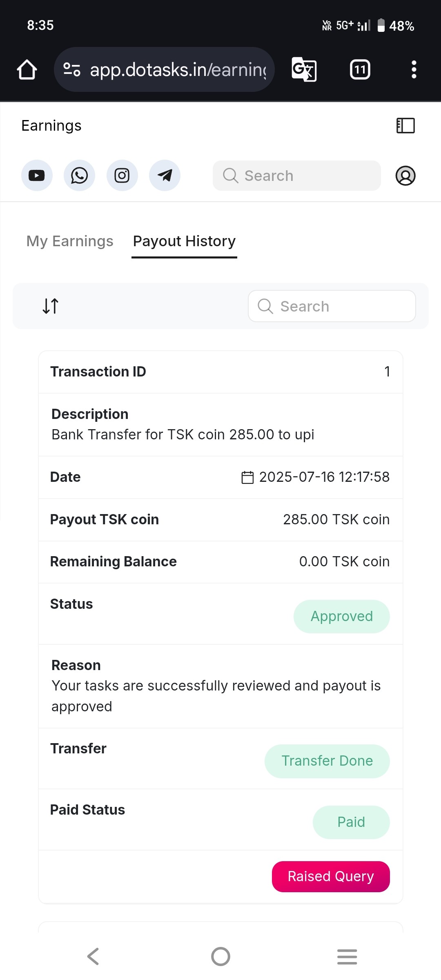
Task: Open Android recent apps button
Action: 347,956
